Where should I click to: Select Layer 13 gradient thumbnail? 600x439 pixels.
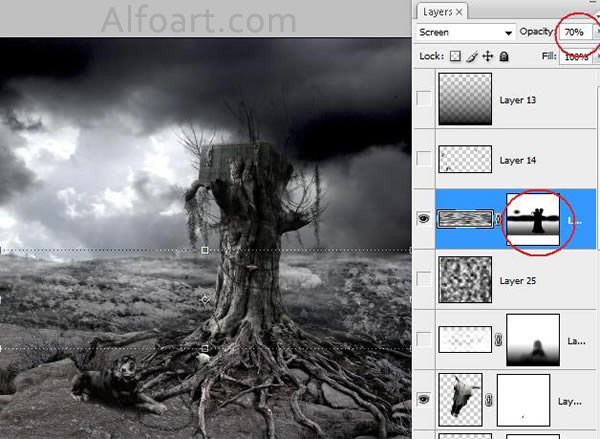tap(465, 99)
